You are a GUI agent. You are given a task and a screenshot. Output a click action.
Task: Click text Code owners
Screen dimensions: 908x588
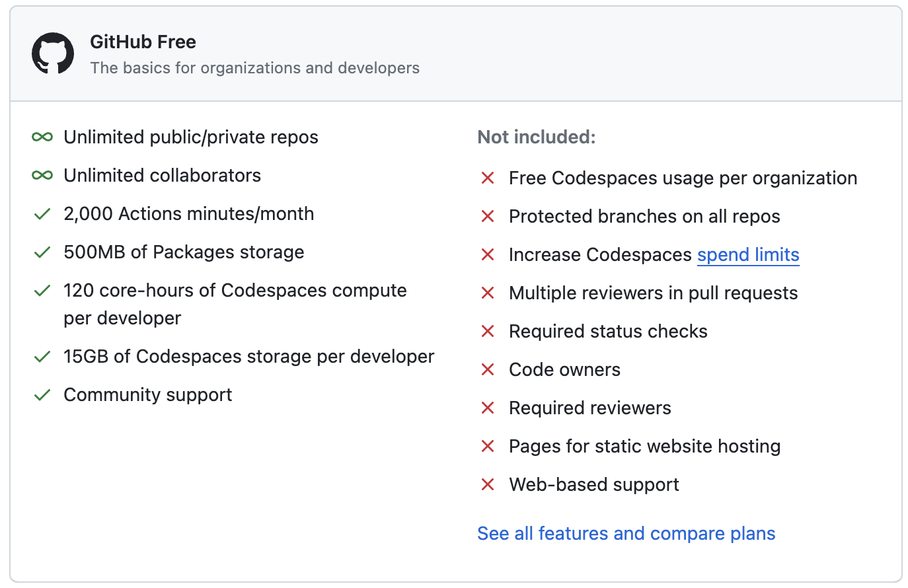pos(564,369)
